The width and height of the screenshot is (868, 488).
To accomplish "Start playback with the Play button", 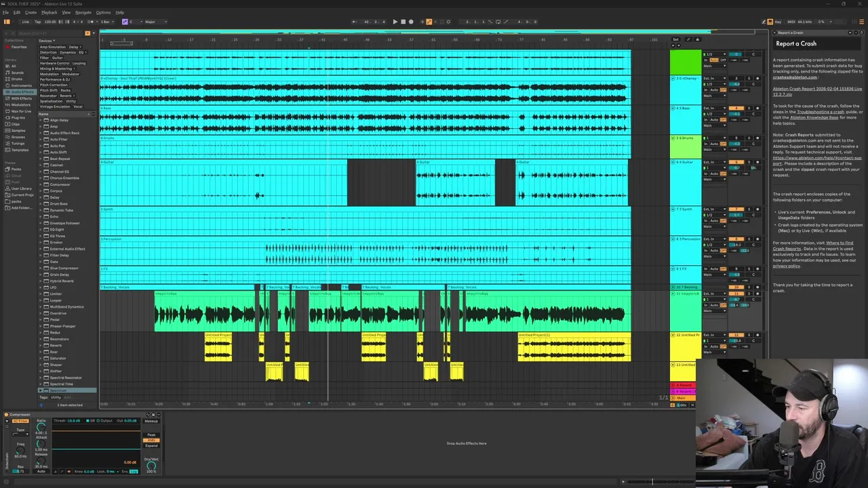I will [x=395, y=22].
